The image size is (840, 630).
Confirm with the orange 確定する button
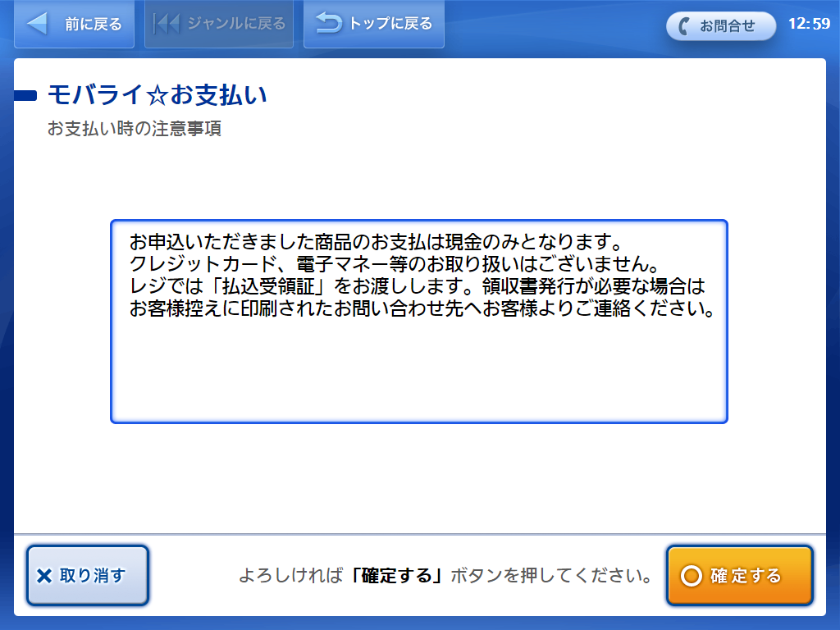(740, 575)
